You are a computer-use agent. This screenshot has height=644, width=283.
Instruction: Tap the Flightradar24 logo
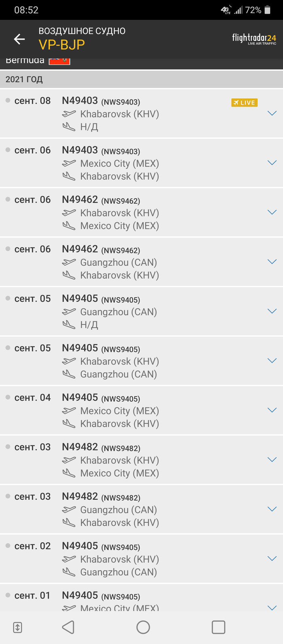[x=254, y=39]
